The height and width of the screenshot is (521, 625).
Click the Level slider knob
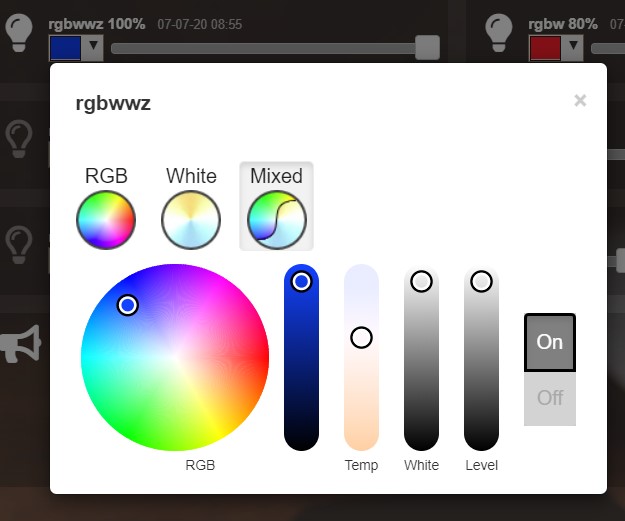coord(482,281)
